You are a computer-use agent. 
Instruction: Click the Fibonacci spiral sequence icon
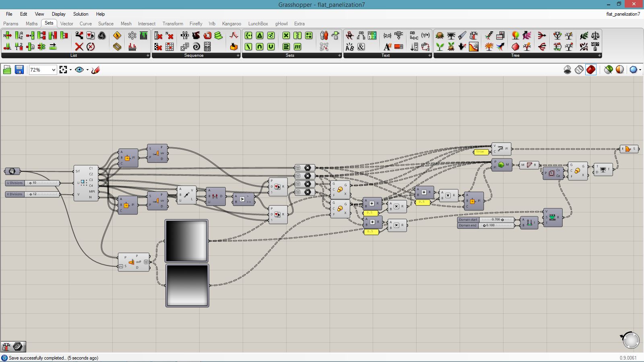pyautogui.click(x=196, y=47)
